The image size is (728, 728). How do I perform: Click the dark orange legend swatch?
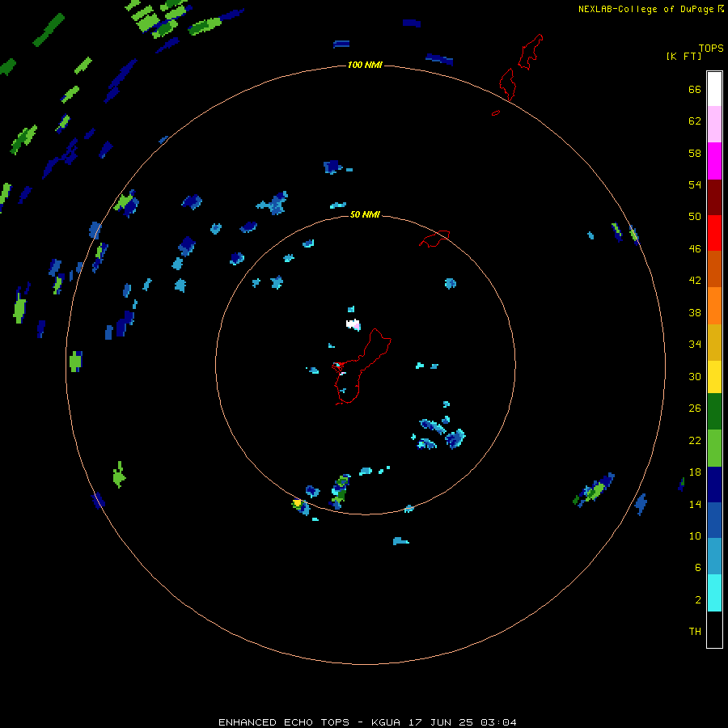tap(714, 269)
